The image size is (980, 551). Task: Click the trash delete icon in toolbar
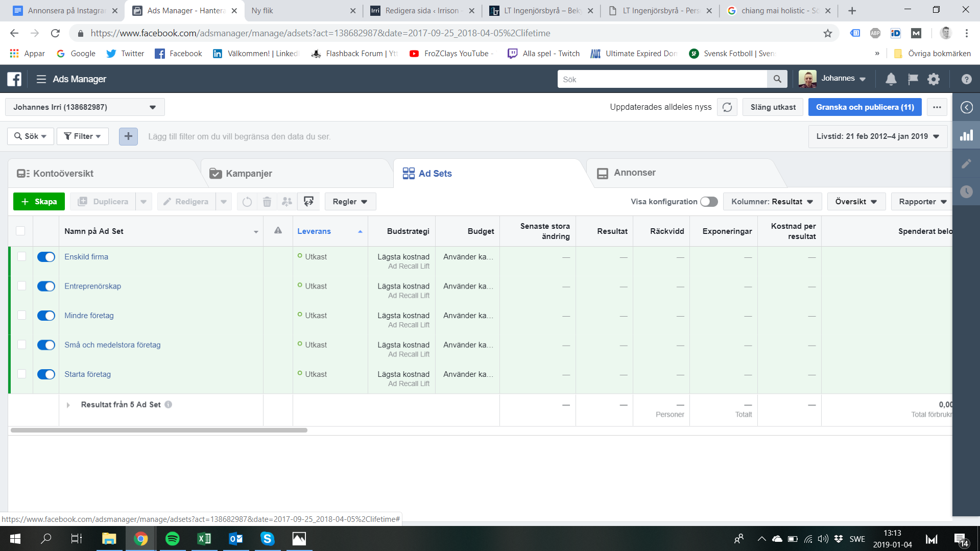tap(267, 202)
